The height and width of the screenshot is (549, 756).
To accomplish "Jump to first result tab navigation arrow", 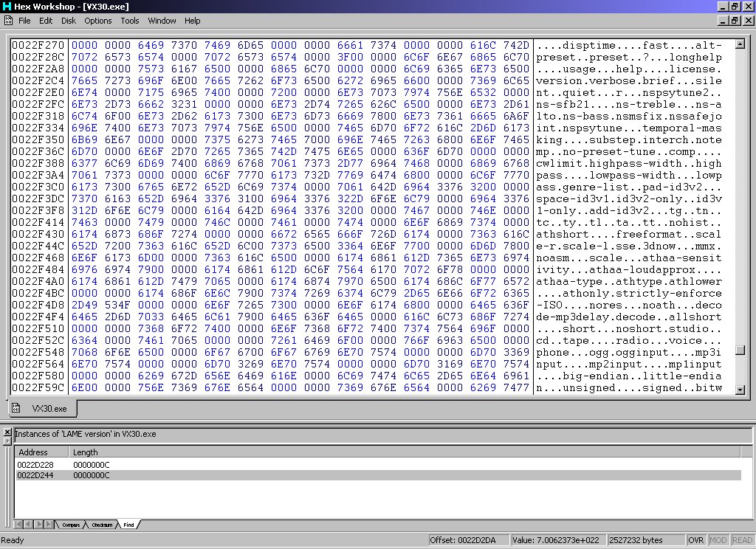I will (x=18, y=525).
